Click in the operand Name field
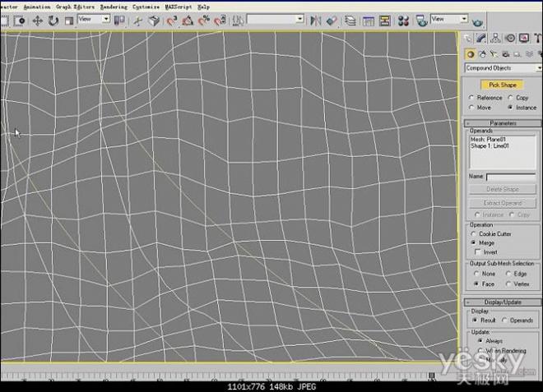543x392 pixels. pyautogui.click(x=511, y=177)
